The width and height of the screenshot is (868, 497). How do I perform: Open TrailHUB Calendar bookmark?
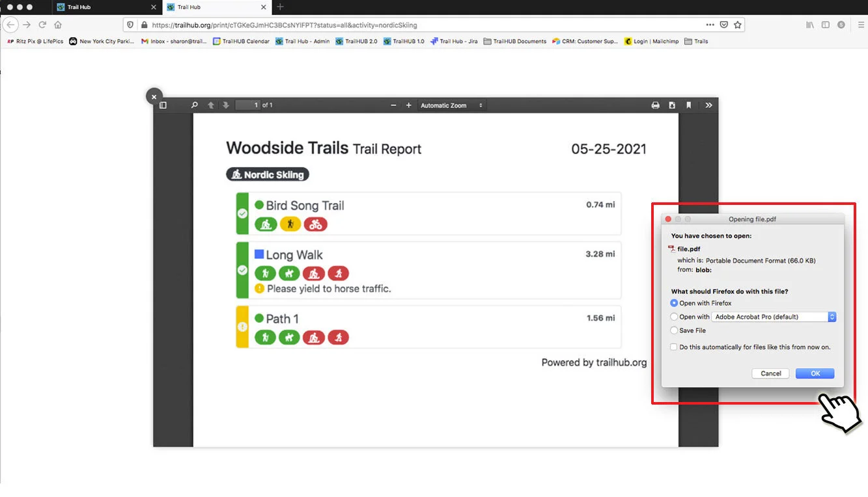click(x=241, y=41)
